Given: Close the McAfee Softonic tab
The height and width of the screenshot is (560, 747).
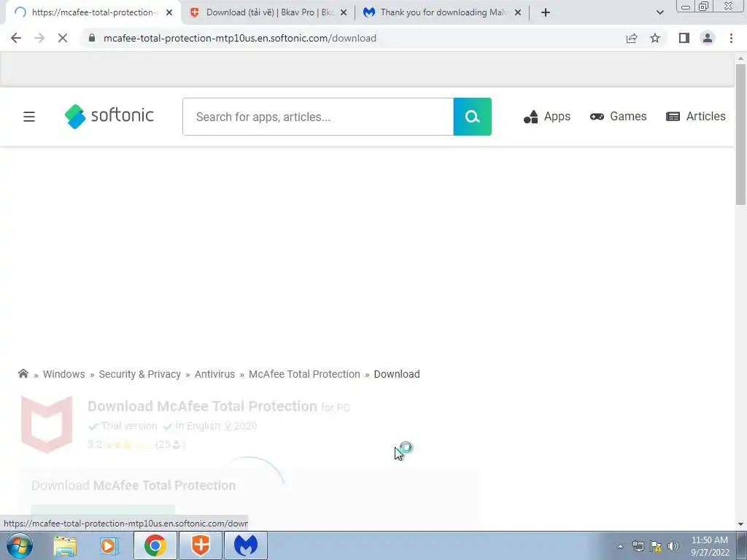Looking at the screenshot, I should tap(169, 12).
